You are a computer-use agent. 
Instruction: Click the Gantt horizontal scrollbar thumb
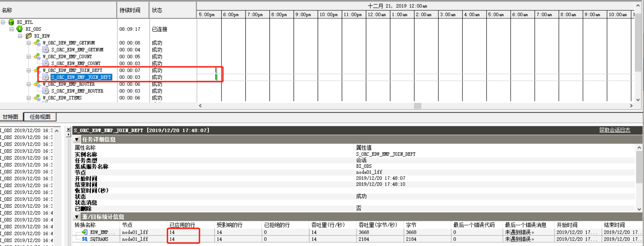(418, 106)
